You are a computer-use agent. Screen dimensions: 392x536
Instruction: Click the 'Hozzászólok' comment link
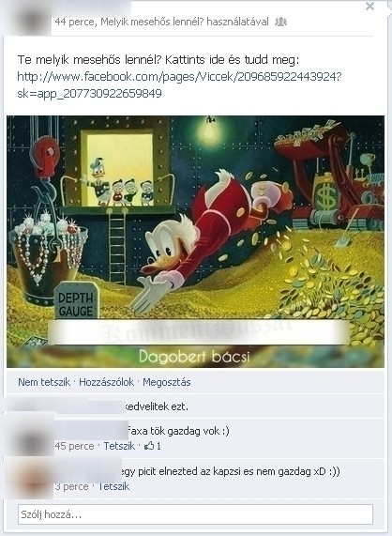[x=107, y=382]
